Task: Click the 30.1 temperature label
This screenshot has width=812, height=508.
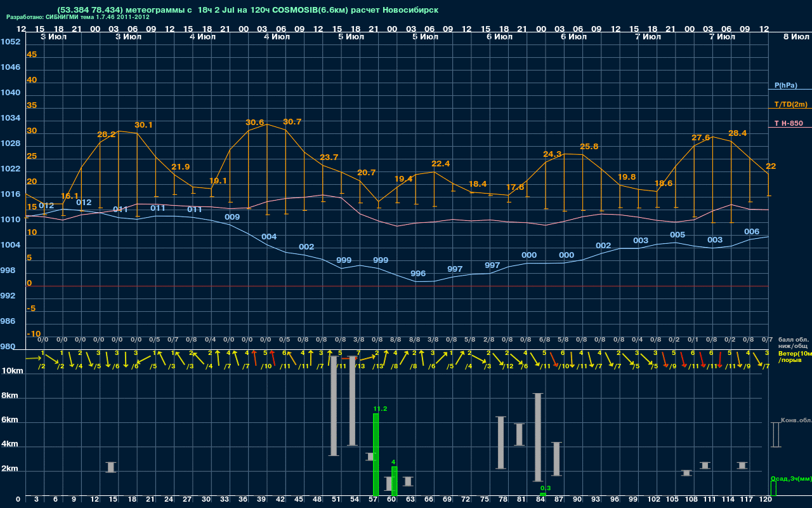Action: pyautogui.click(x=143, y=125)
